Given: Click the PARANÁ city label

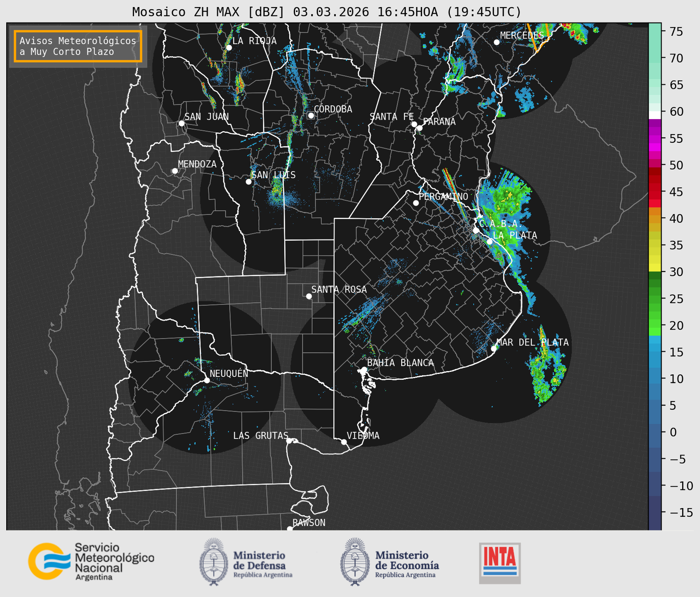Looking at the screenshot, I should pos(439,121).
